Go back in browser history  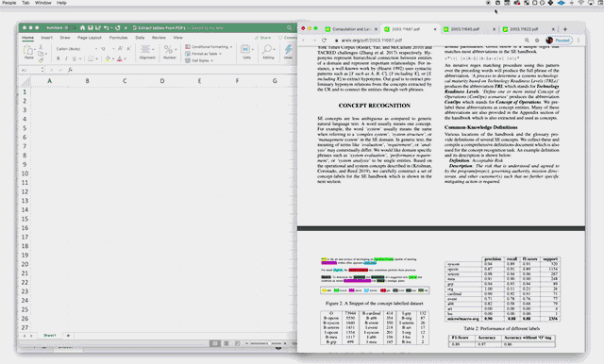pos(304,40)
